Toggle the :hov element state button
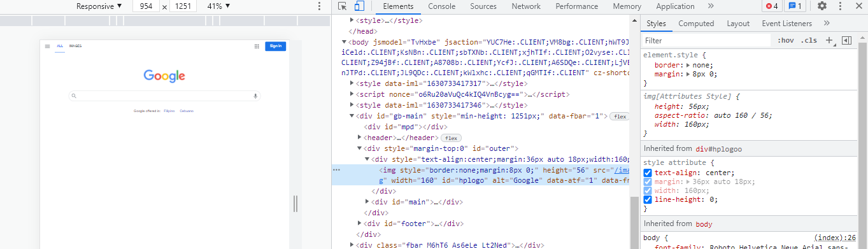This screenshot has height=249, width=868. pos(785,40)
